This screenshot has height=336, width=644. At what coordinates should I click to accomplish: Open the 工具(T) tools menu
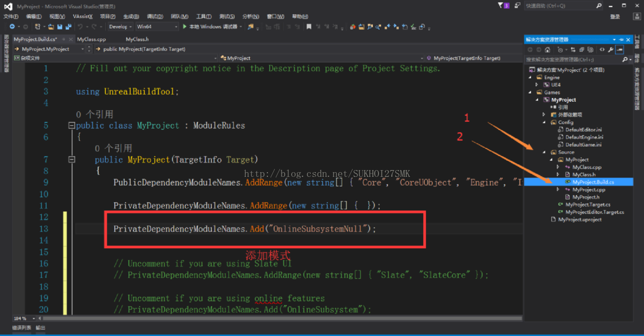(203, 17)
